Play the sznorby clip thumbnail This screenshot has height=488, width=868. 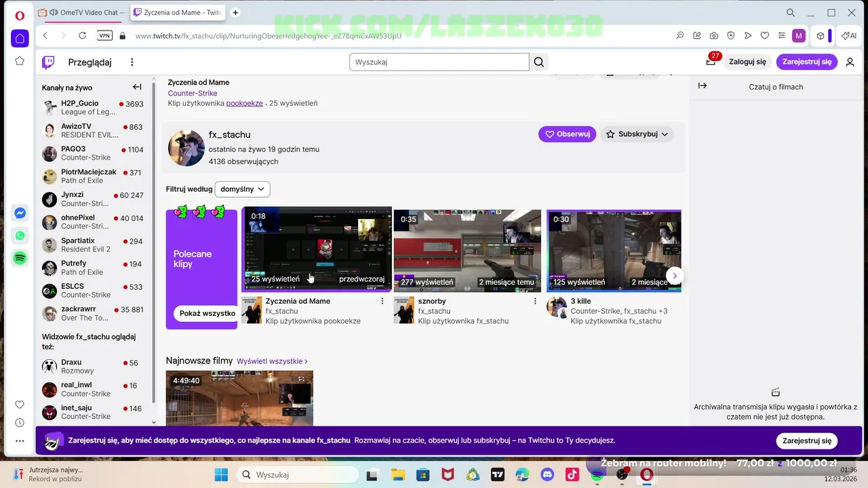tap(467, 251)
